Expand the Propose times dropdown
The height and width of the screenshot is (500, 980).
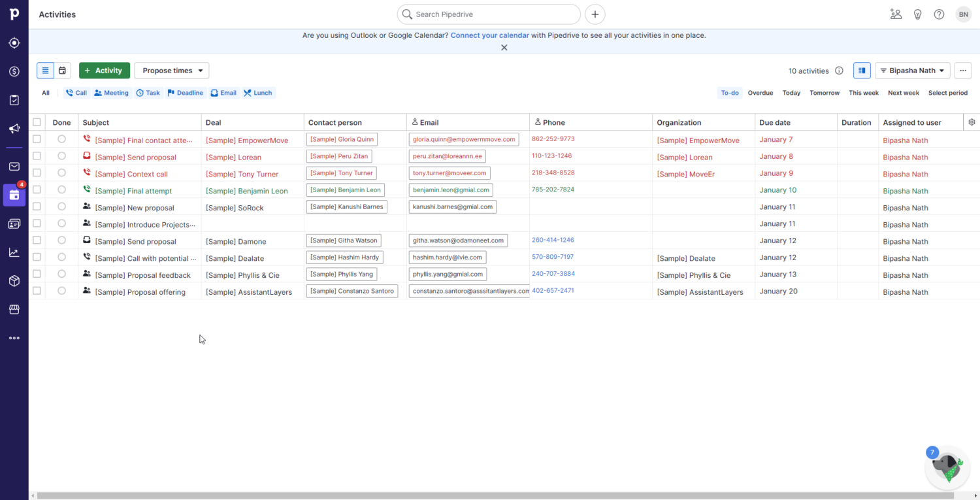(x=172, y=71)
